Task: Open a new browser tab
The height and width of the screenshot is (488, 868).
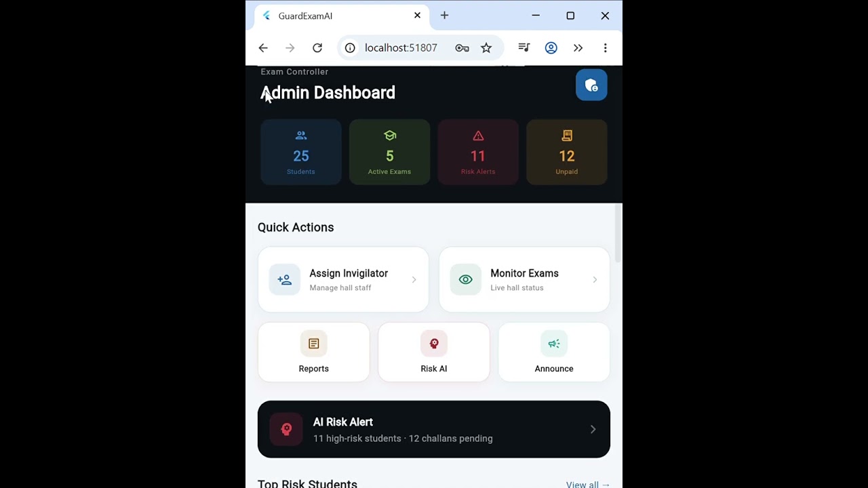Action: click(x=444, y=16)
